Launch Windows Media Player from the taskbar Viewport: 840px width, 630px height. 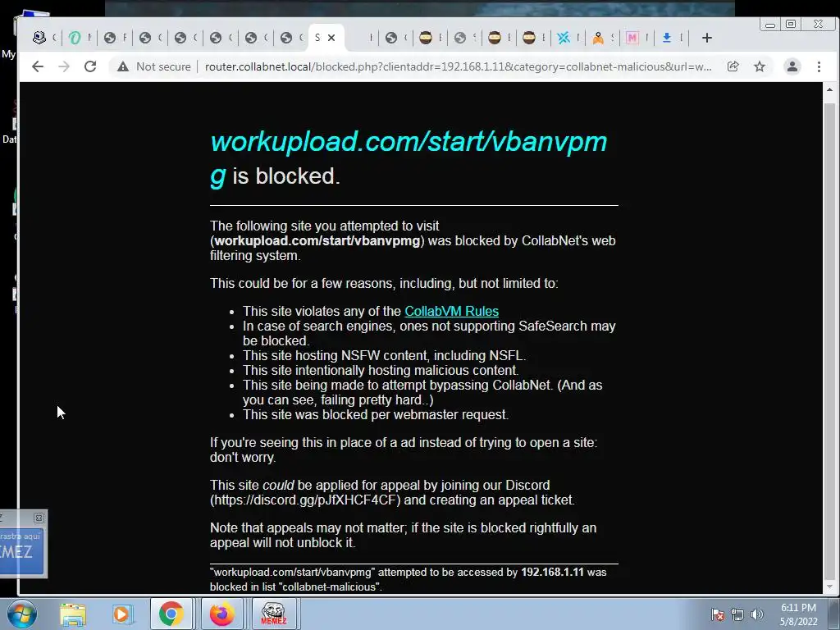[x=121, y=614]
